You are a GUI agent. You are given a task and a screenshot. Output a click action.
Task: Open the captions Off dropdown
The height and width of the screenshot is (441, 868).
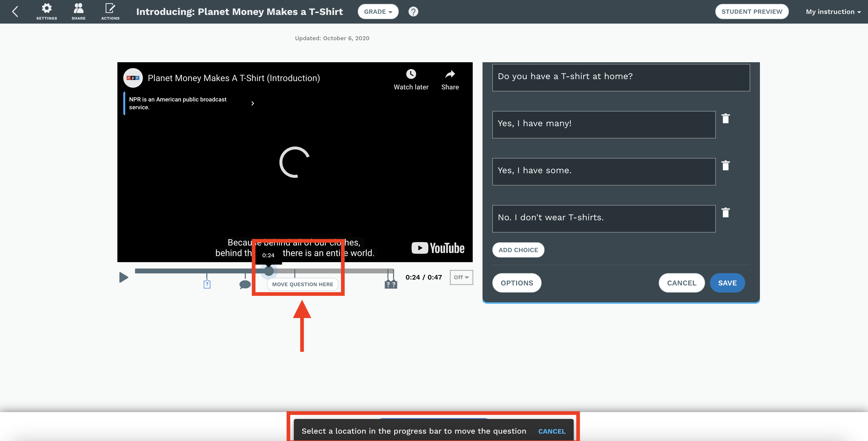[x=461, y=277]
